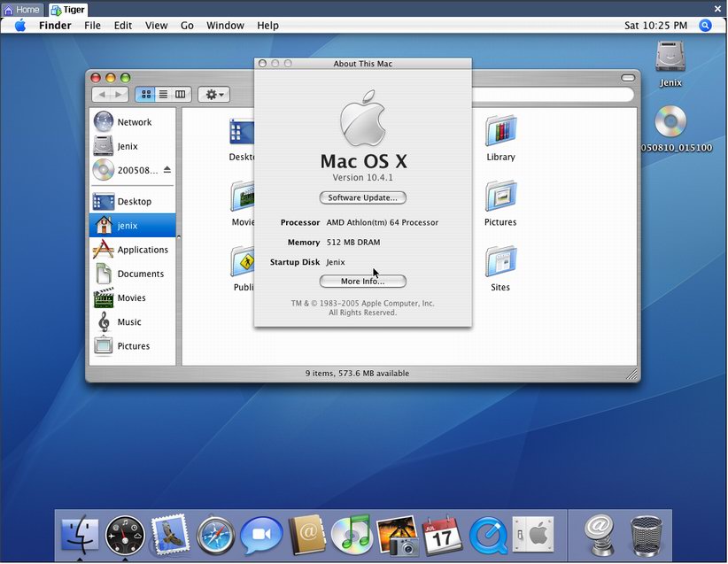Open the Action gear dropdown menu
Image resolution: width=728 pixels, height=564 pixels.
pos(214,94)
